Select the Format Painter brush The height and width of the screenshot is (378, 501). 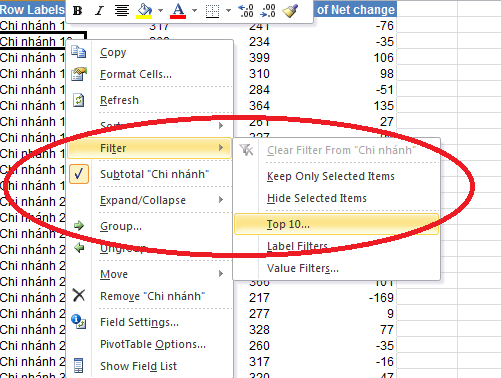click(290, 11)
